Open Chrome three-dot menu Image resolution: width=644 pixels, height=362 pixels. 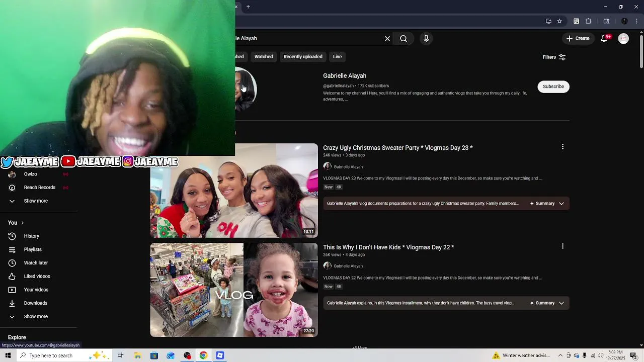point(637,21)
